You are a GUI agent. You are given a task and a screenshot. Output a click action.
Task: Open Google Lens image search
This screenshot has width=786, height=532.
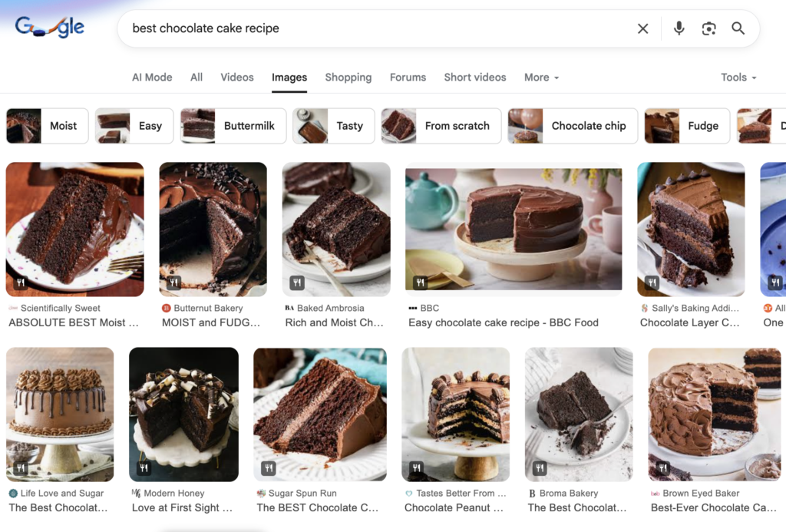coord(708,28)
